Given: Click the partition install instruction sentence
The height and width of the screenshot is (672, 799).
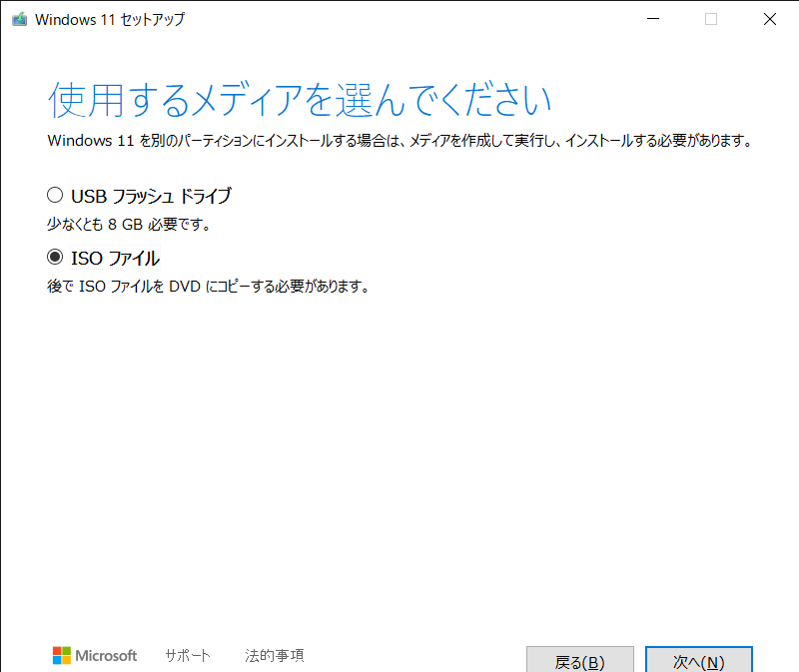Looking at the screenshot, I should 399,141.
